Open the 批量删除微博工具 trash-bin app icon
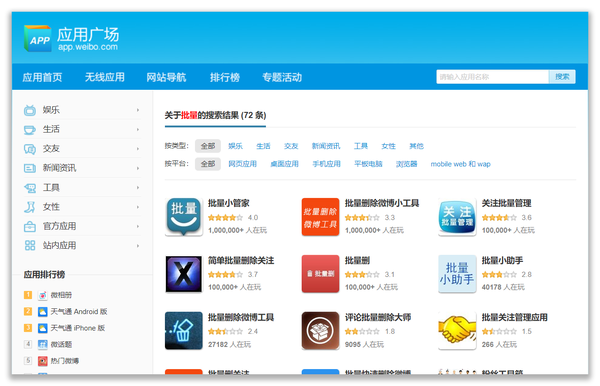 [184, 331]
